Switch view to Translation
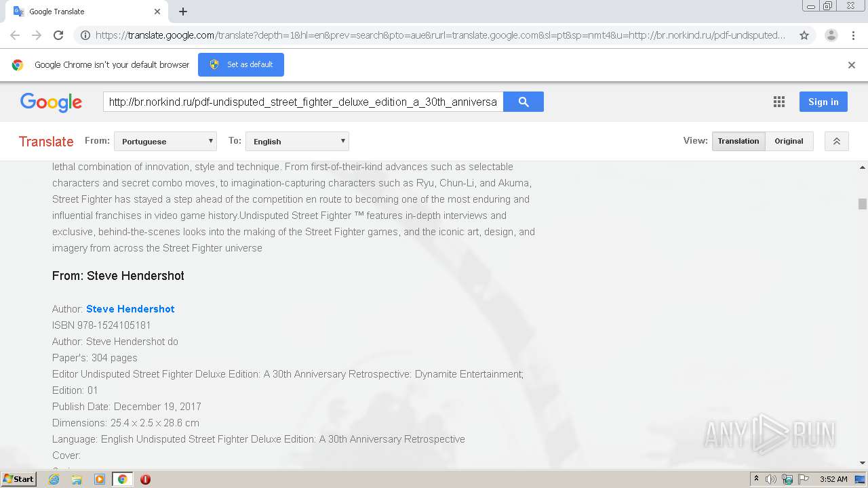 tap(738, 141)
